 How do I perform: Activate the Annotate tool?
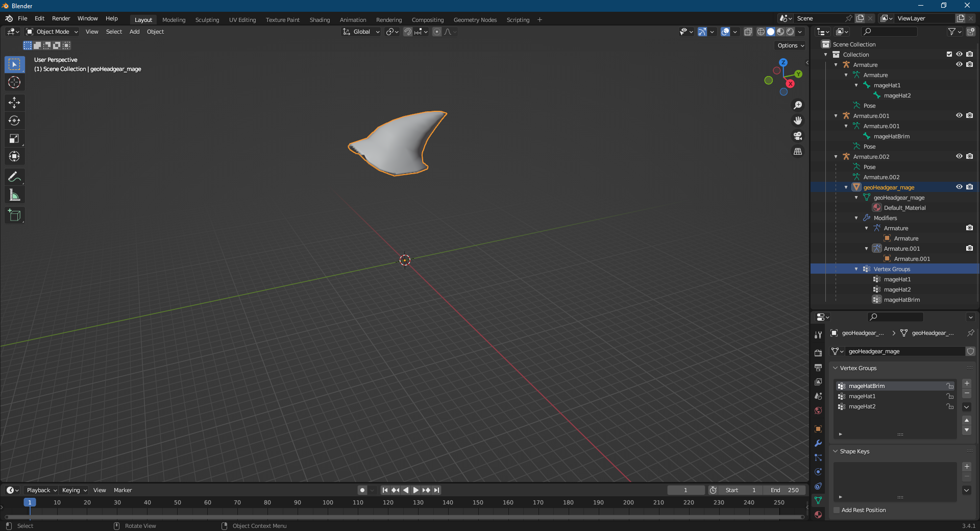point(14,177)
